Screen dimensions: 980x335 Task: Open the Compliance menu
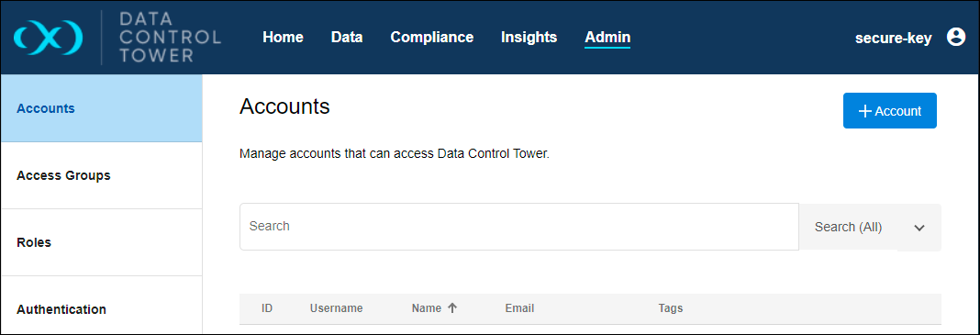pyautogui.click(x=432, y=38)
